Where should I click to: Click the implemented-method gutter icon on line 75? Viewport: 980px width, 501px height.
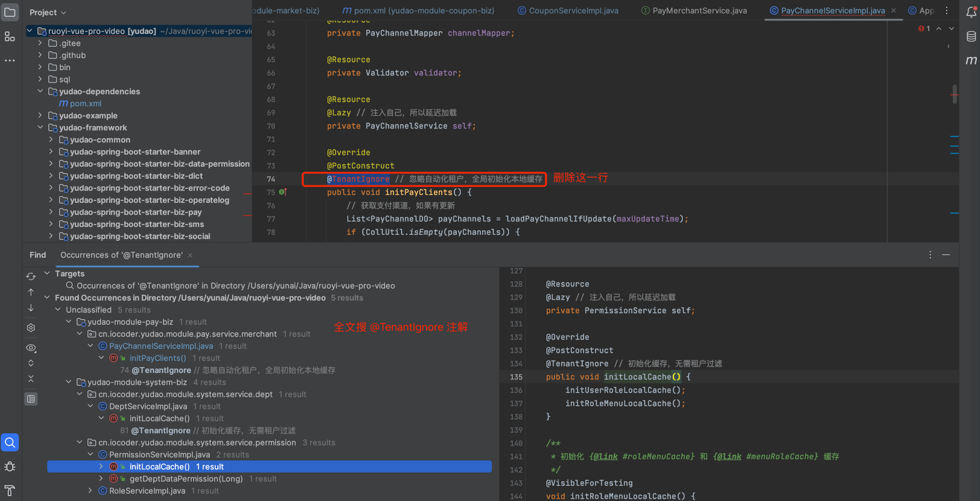(282, 192)
